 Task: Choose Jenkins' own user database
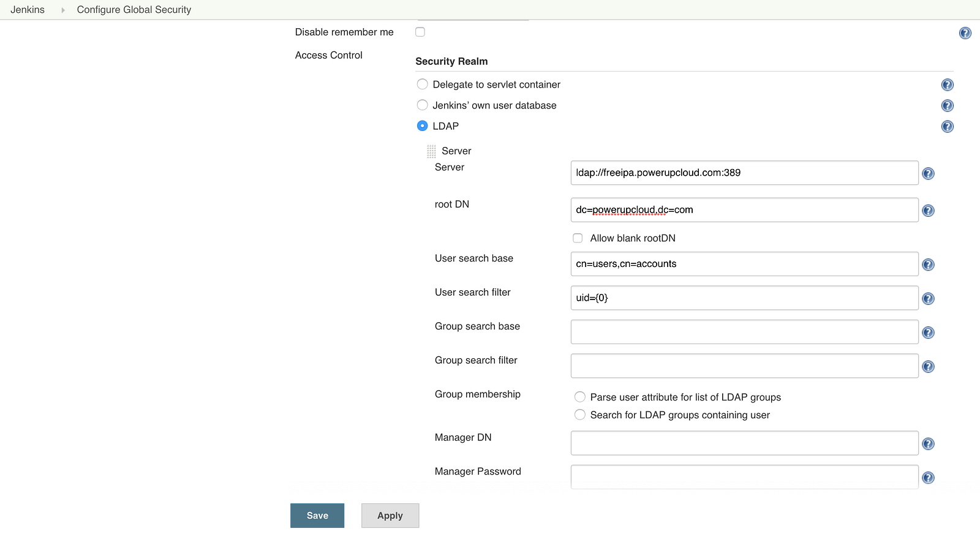pos(423,105)
